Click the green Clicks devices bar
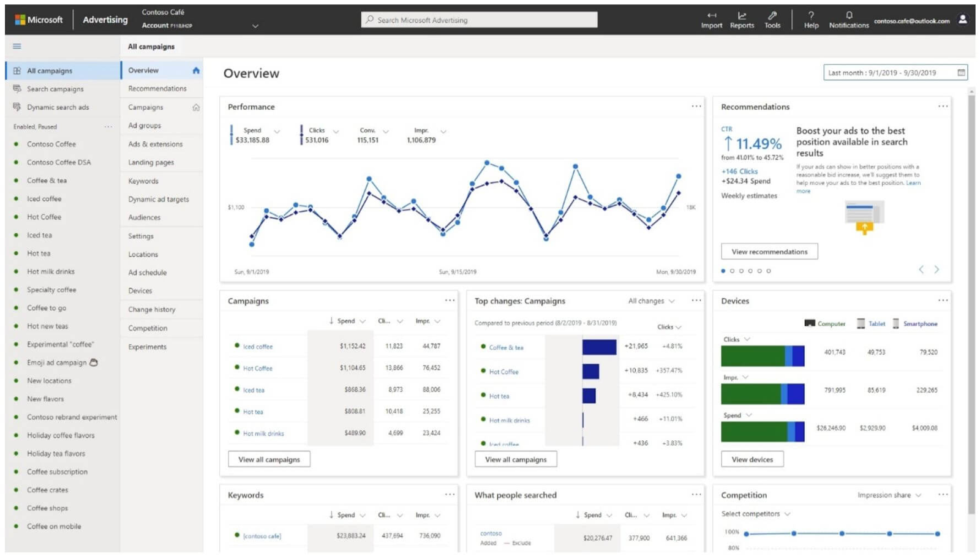This screenshot has width=980, height=556. [753, 356]
